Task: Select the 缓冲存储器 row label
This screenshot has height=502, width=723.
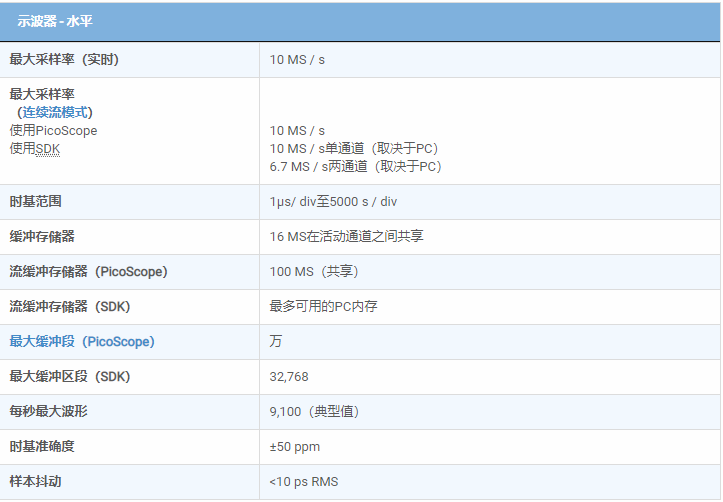Action: coord(42,237)
